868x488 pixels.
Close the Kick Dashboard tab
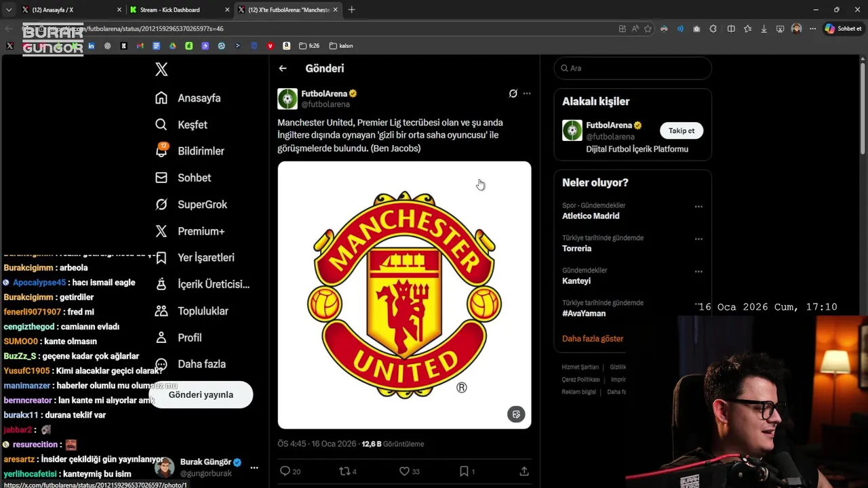coord(226,9)
